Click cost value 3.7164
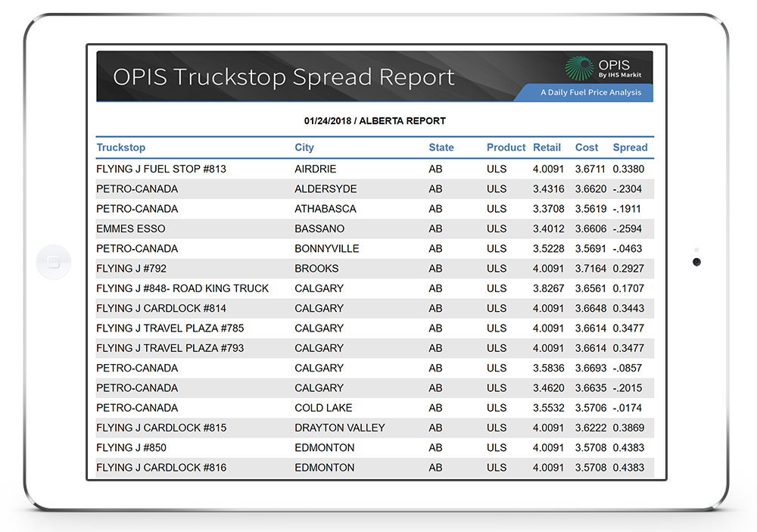Image resolution: width=757 pixels, height=532 pixels. coord(590,269)
